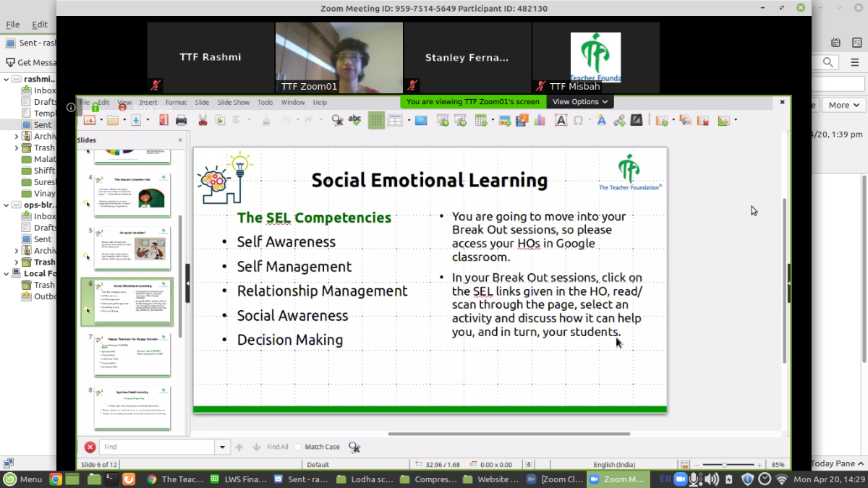This screenshot has width=868, height=488.
Task: Expand the Trash folder in mail tree
Action: [17, 147]
